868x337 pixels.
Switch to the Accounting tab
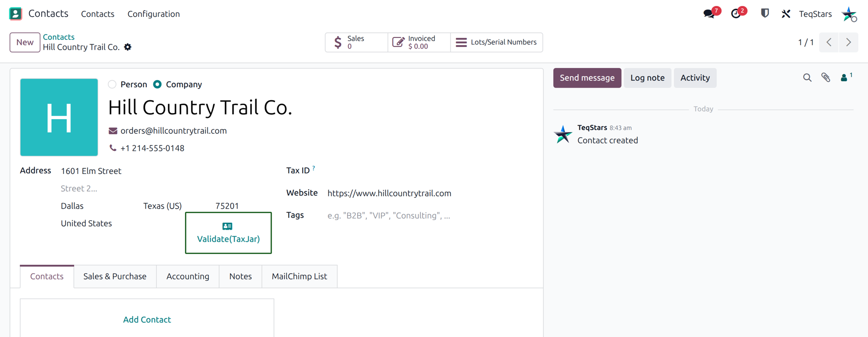click(x=188, y=277)
